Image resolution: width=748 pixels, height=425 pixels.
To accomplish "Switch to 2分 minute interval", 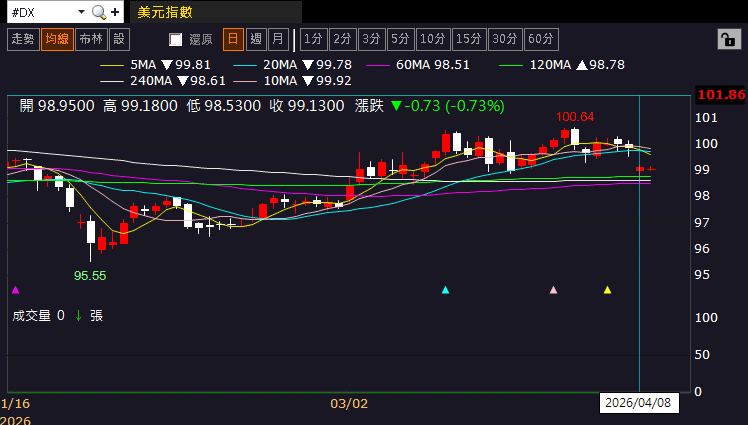I will pos(343,39).
